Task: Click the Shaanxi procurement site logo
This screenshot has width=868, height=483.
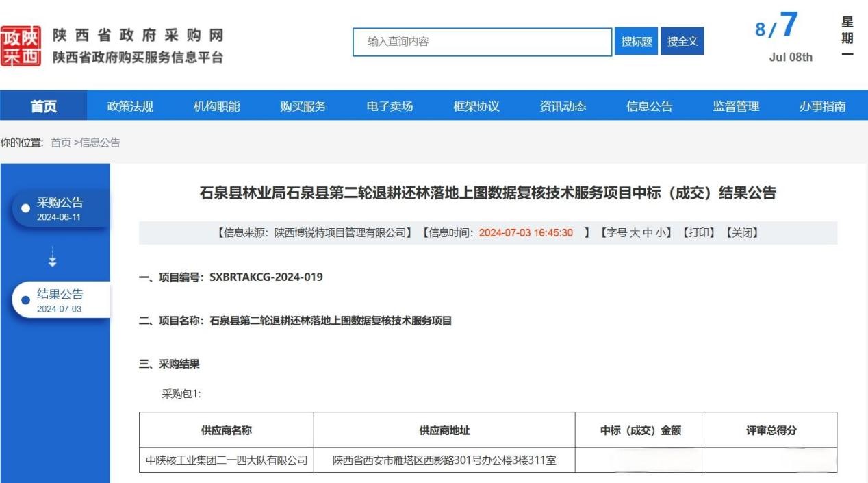Action: pos(21,46)
